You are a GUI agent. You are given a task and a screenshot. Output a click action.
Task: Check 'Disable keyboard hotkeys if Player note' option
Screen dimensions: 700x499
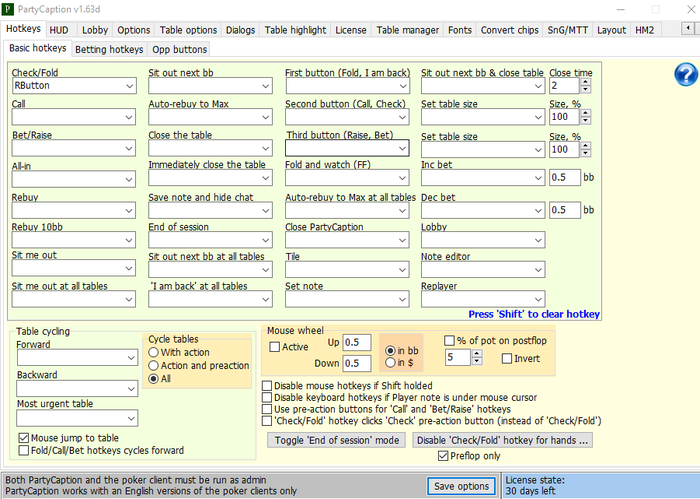(x=267, y=397)
